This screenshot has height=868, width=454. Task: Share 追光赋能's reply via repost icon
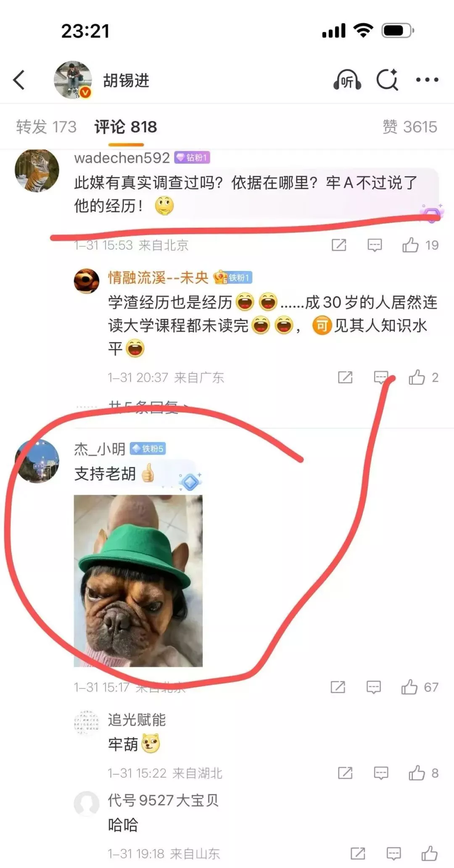[x=345, y=773]
